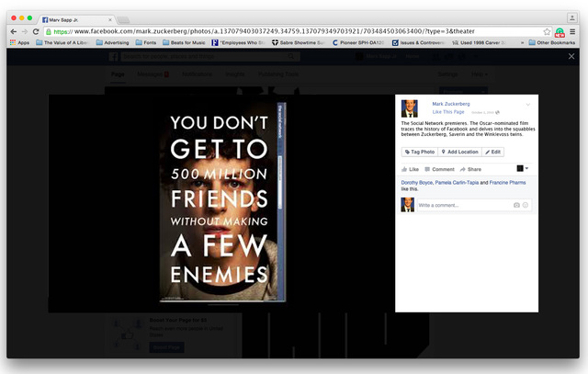Click the dimmed Facebook search box
Image resolution: width=588 pixels, height=374 pixels.
[x=210, y=57]
